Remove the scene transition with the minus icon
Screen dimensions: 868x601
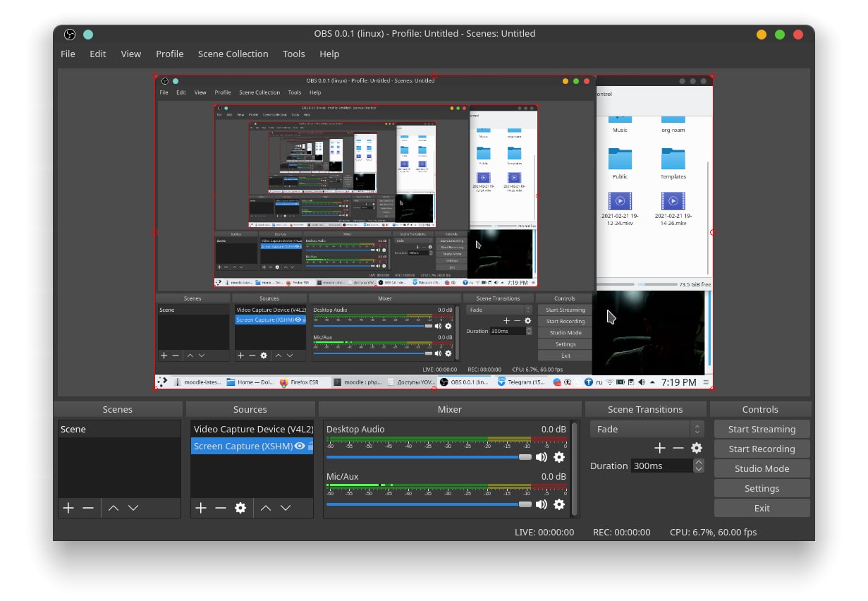coord(678,448)
